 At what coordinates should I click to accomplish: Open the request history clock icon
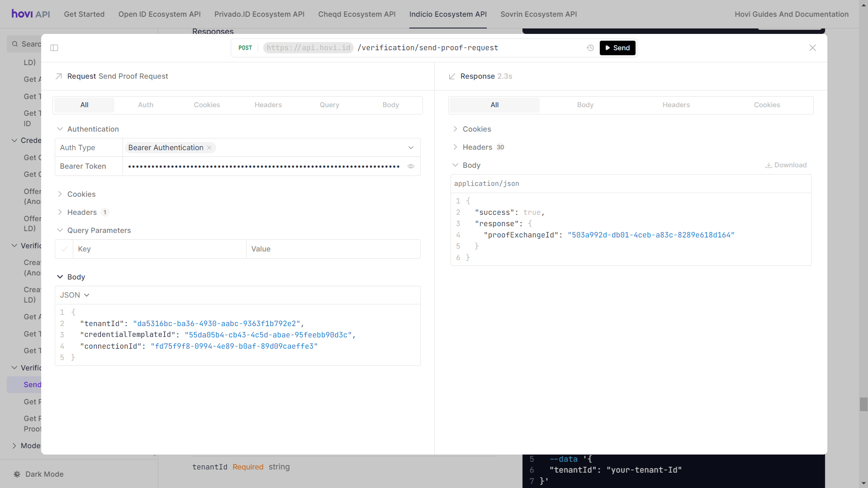(x=590, y=48)
